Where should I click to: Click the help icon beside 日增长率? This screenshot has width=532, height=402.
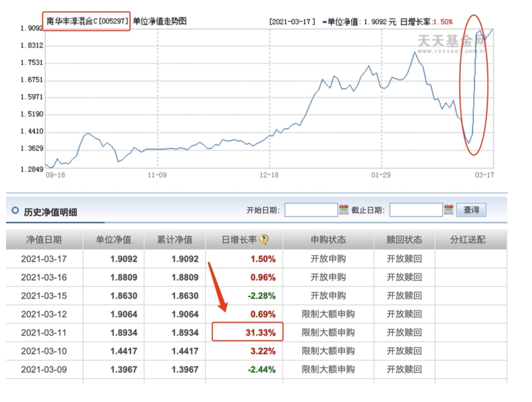(263, 240)
